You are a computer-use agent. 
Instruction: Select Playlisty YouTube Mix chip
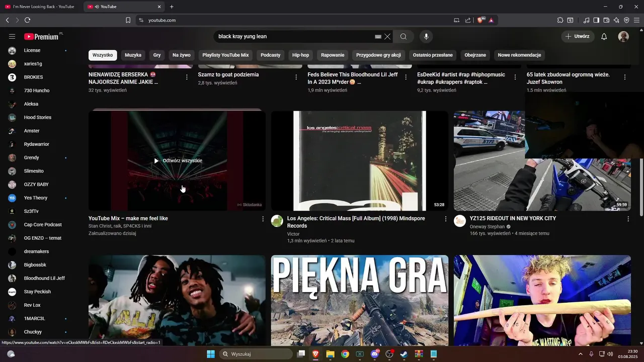(x=225, y=55)
